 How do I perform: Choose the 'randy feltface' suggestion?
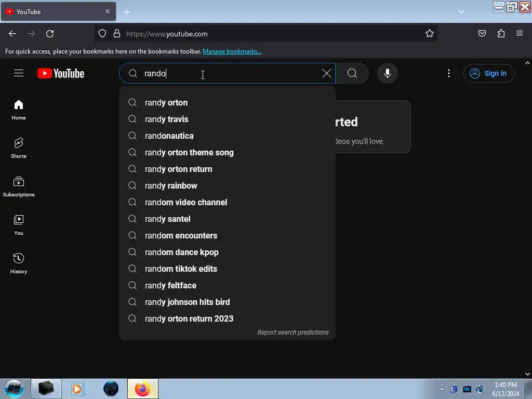click(228, 285)
